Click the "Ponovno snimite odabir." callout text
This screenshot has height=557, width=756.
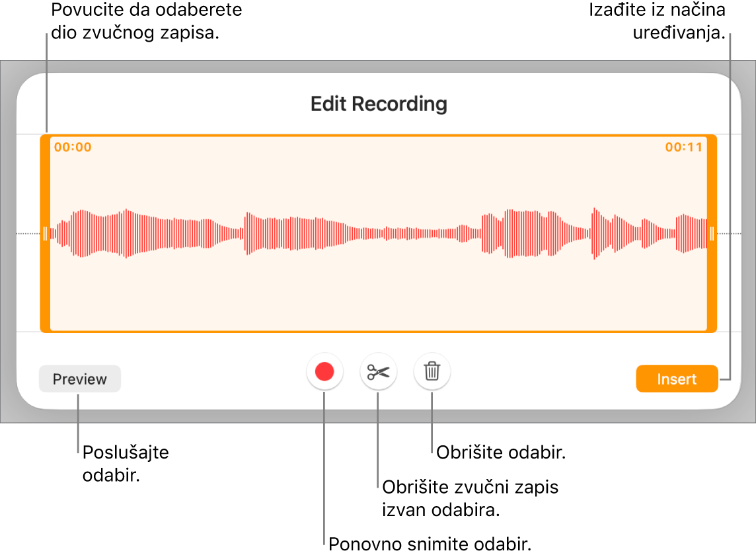click(x=430, y=544)
